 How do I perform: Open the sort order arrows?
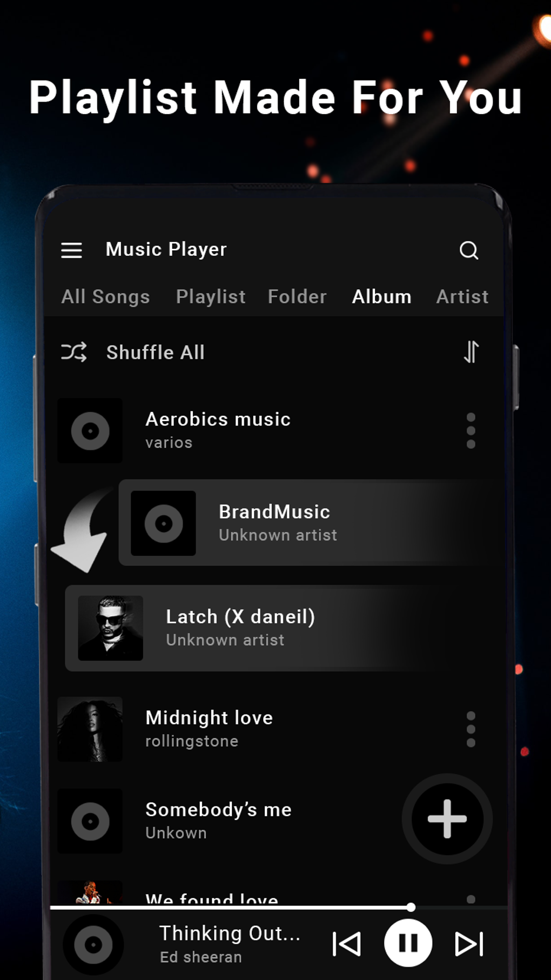pyautogui.click(x=471, y=352)
